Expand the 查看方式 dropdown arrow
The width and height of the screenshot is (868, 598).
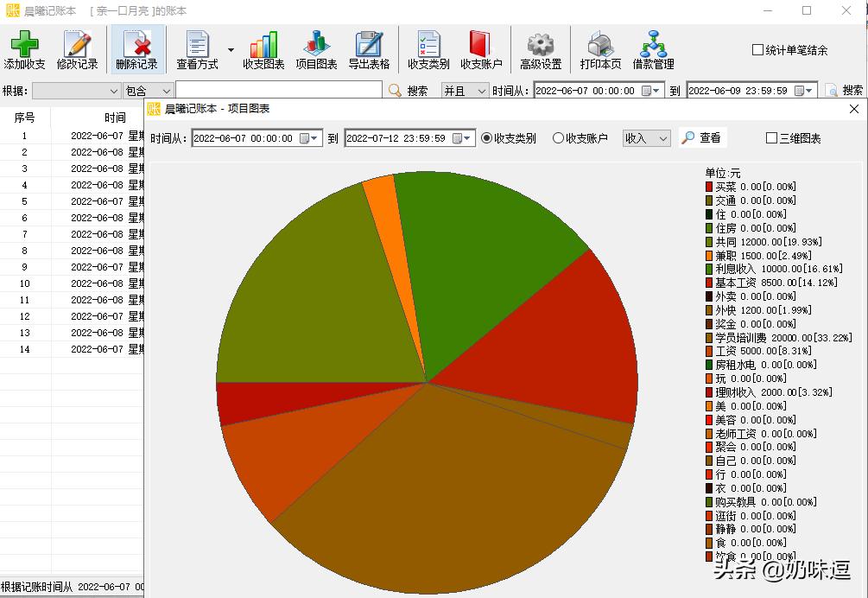point(231,50)
